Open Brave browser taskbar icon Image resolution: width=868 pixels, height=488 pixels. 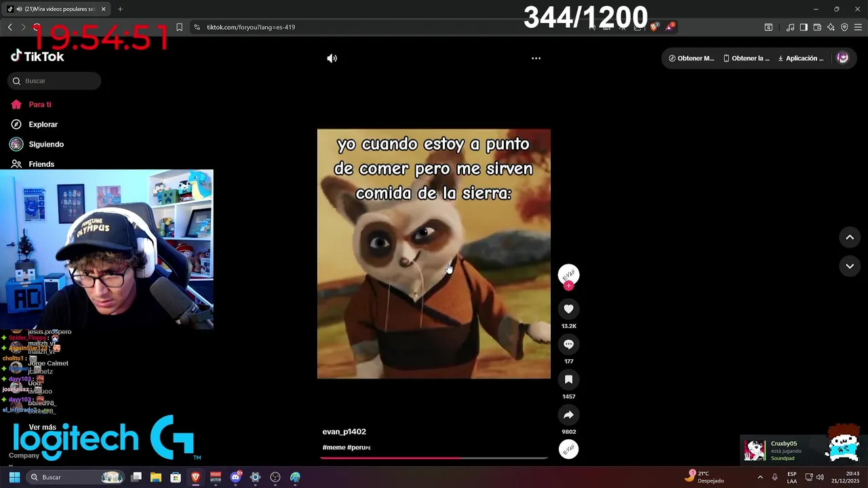[x=196, y=477]
